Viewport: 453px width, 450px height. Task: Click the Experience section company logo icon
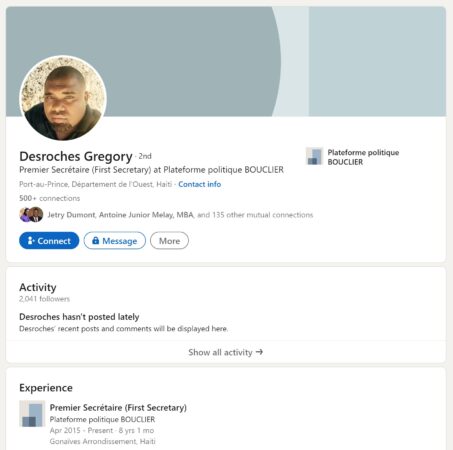point(32,414)
